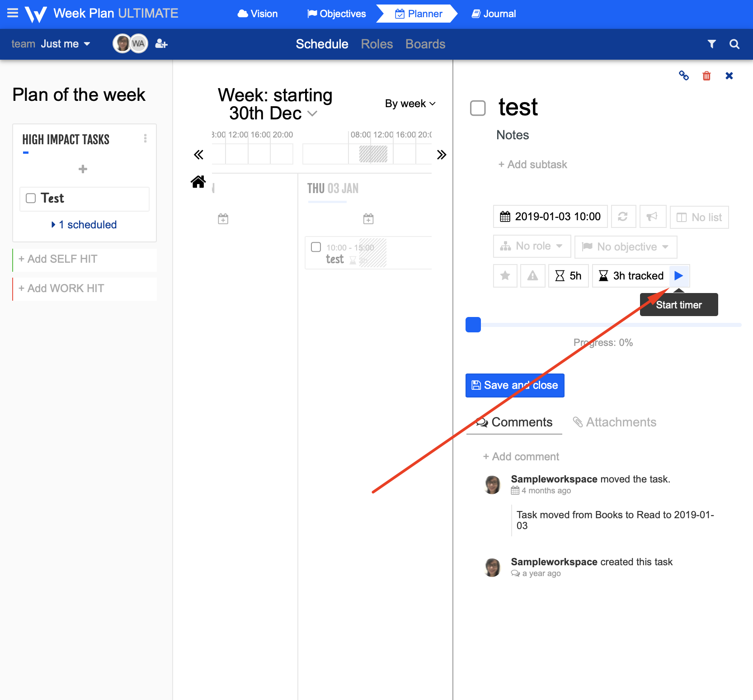
Task: Open High Impact Tasks options dots
Action: point(145,138)
